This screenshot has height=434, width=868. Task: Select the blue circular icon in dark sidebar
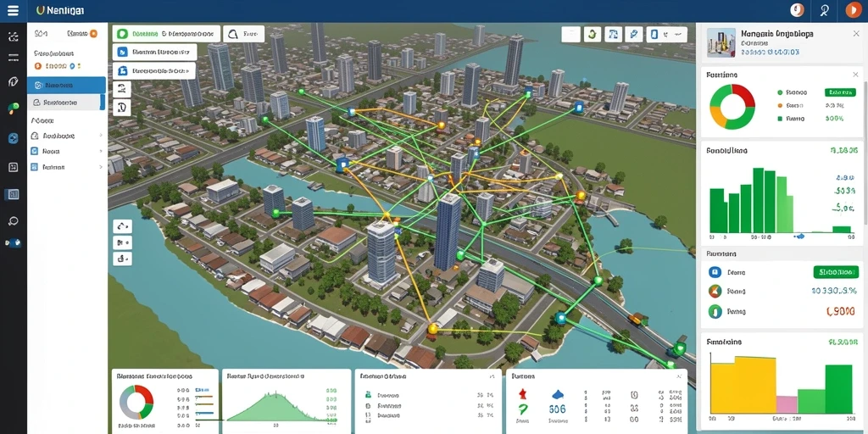click(x=14, y=138)
